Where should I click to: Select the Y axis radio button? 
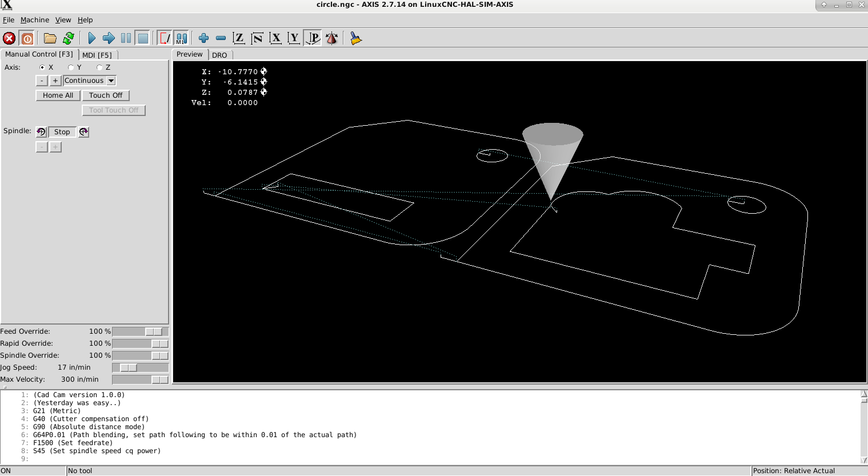point(71,67)
